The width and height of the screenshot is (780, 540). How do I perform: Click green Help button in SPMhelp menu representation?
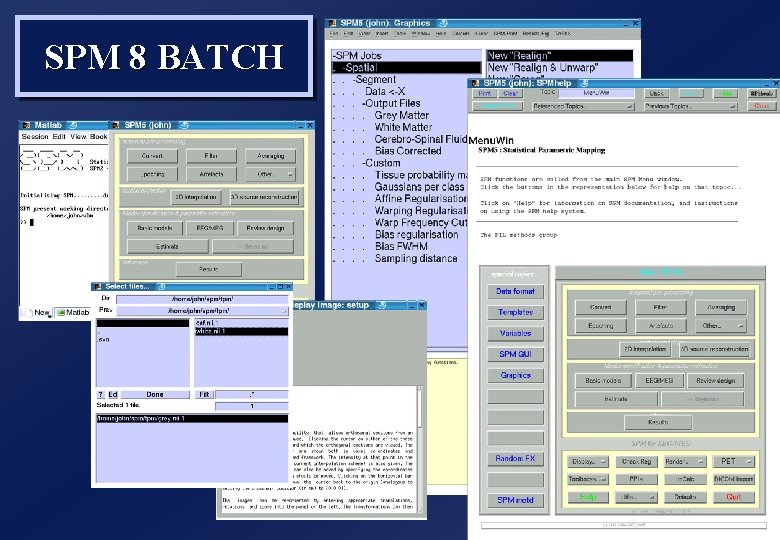pos(587,497)
